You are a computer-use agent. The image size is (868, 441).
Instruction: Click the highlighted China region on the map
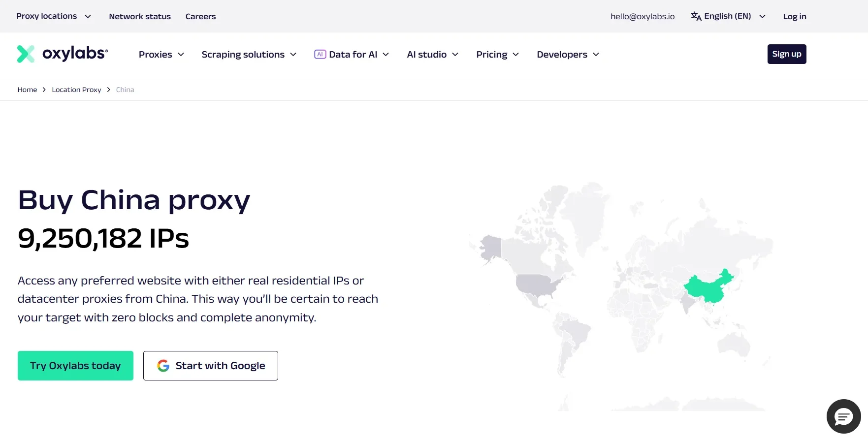pos(709,288)
